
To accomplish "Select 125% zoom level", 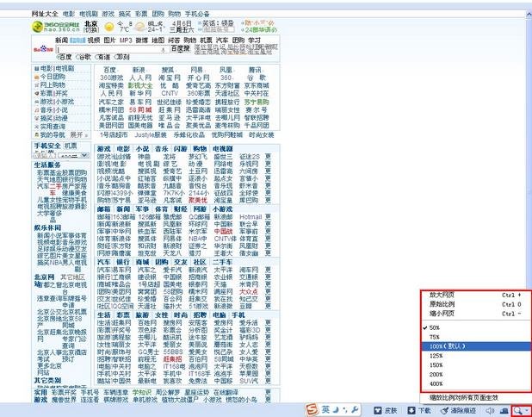I will click(x=476, y=356).
